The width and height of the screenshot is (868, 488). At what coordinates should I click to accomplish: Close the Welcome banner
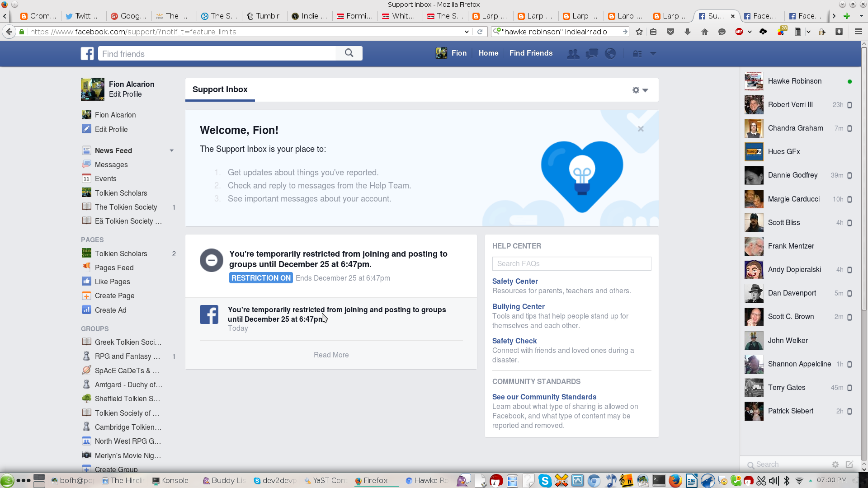pos(641,129)
